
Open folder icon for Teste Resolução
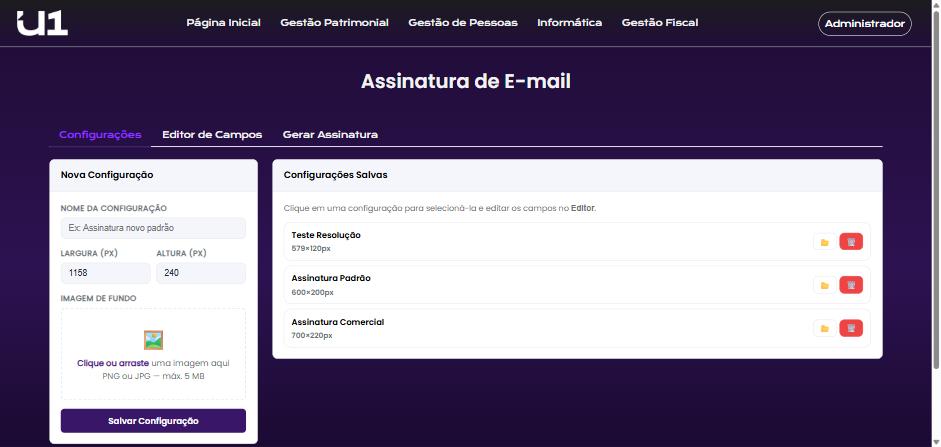coord(825,242)
